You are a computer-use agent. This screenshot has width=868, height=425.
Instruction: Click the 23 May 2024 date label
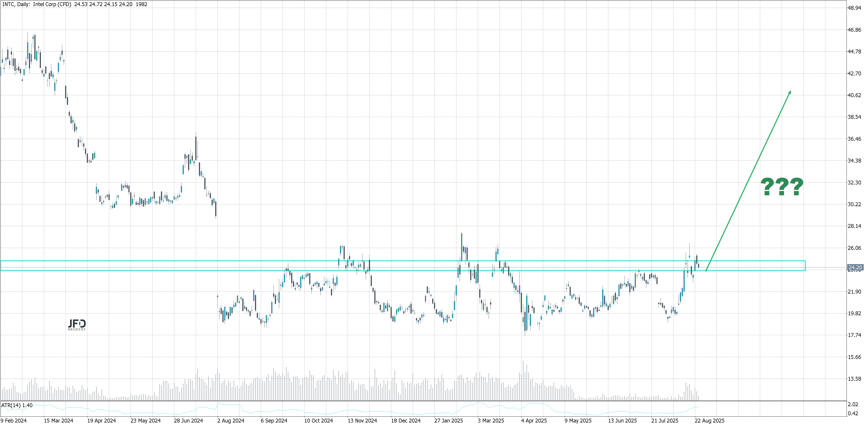click(x=146, y=421)
